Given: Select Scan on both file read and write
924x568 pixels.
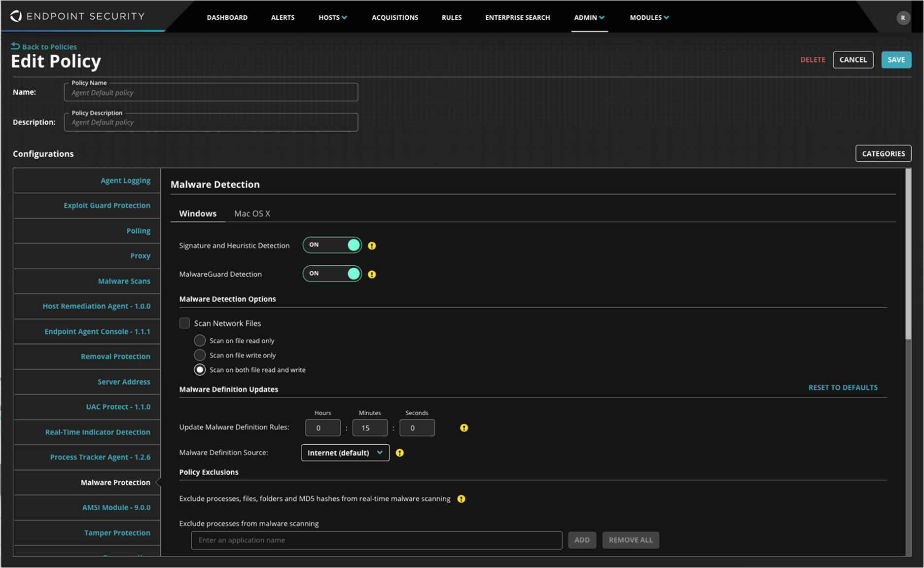Looking at the screenshot, I should point(200,370).
